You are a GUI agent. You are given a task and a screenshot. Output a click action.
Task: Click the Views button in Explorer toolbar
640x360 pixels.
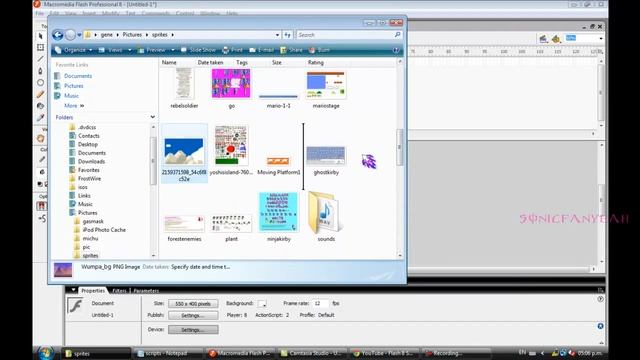(x=111, y=50)
